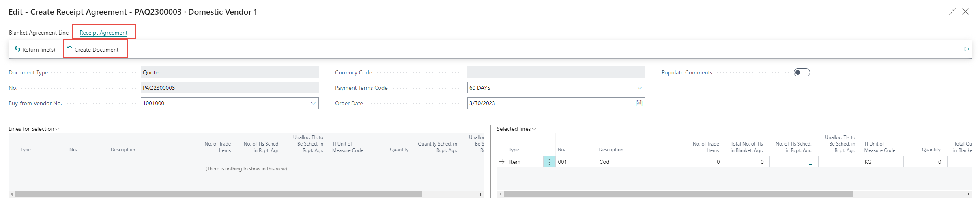Select the Item row arrow indicator
This screenshot has height=200, width=980.
(x=502, y=162)
